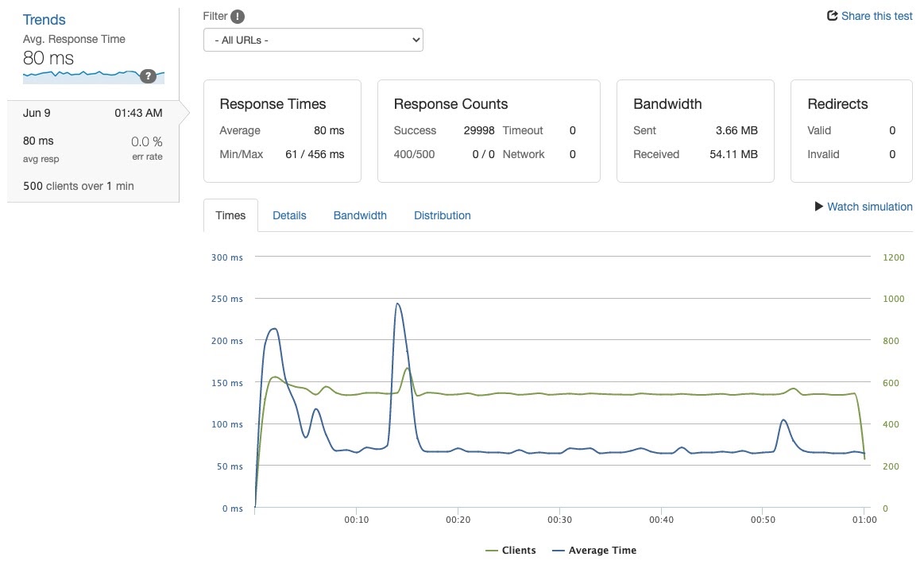This screenshot has height=580, width=924.
Task: Open the Distribution tab
Action: 443,215
